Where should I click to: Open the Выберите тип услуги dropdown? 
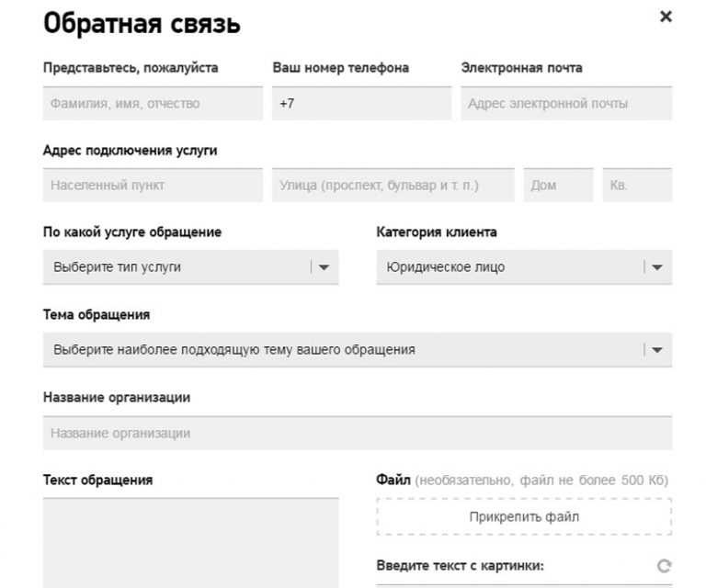pyautogui.click(x=190, y=267)
